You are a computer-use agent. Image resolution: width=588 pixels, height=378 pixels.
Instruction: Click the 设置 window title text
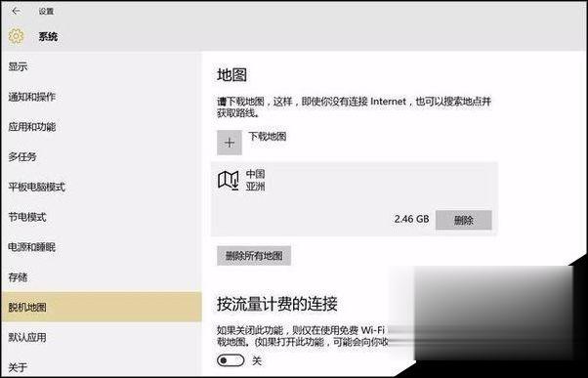[46, 12]
